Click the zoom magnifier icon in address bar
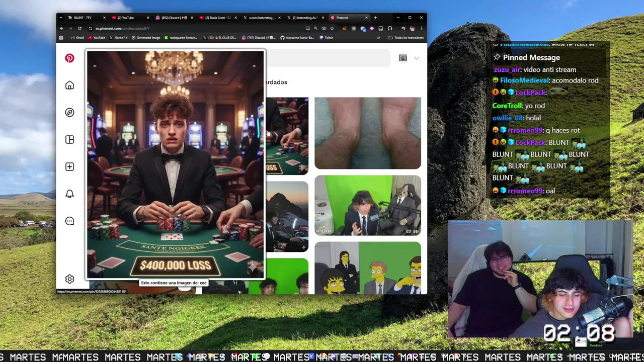 pos(316,28)
